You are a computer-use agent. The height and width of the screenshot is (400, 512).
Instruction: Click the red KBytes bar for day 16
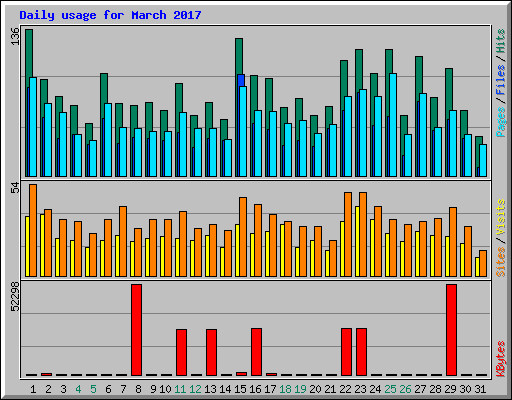coord(256,352)
